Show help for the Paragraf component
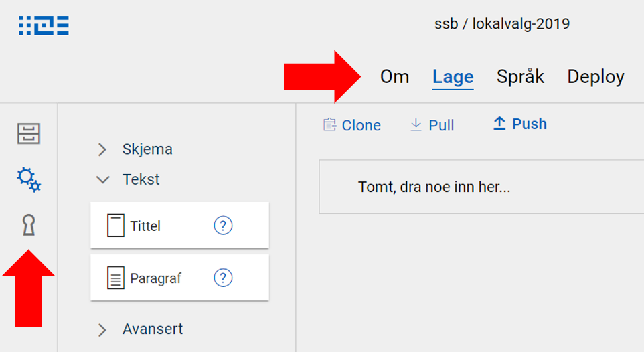Viewport: 644px width, 352px height. 223,278
